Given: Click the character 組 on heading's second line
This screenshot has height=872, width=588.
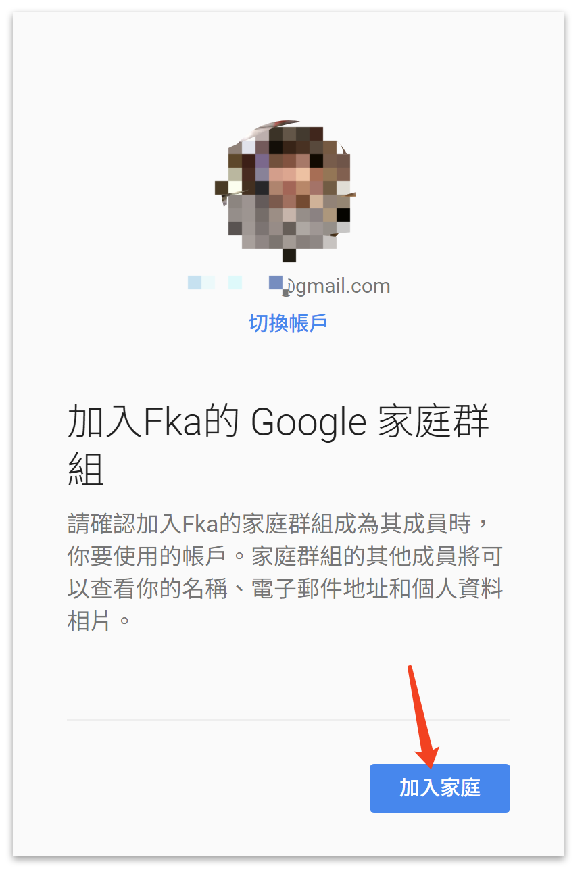Looking at the screenshot, I should [x=86, y=468].
